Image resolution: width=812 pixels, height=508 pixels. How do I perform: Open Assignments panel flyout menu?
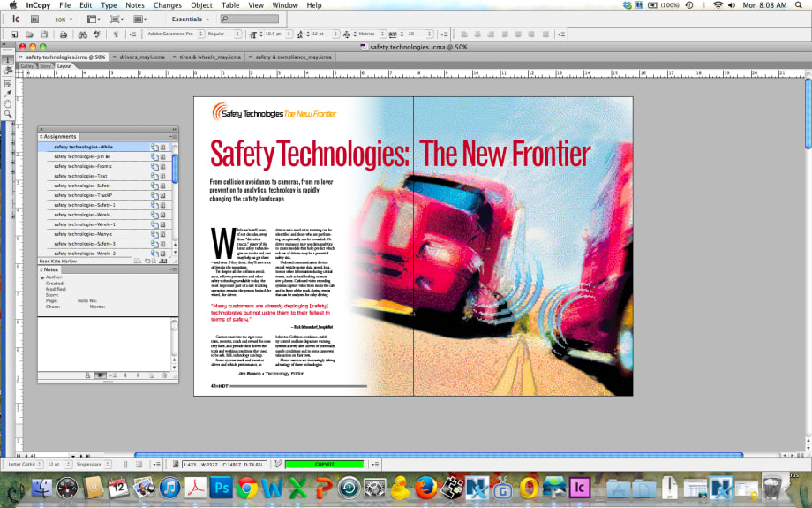[174, 137]
